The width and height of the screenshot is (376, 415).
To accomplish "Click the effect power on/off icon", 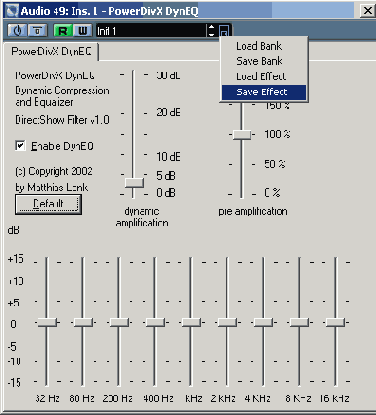I will pos(17,31).
